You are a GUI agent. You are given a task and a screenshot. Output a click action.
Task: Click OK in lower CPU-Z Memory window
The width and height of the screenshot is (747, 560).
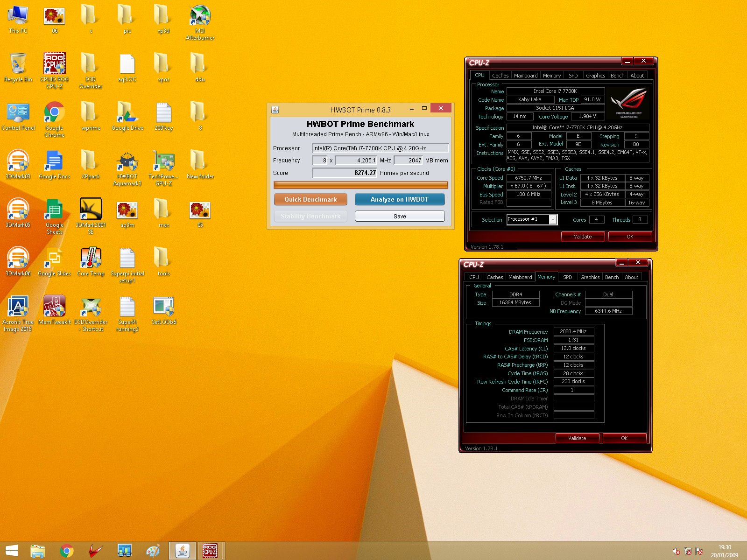[624, 438]
